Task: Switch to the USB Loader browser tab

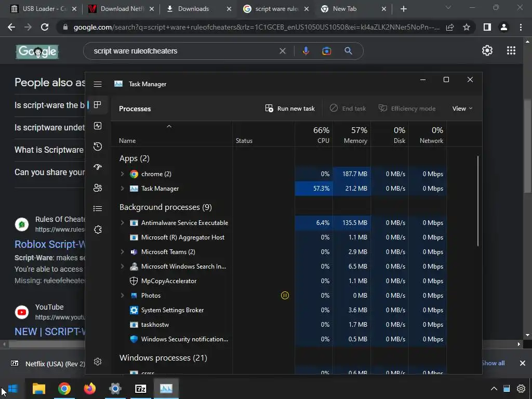Action: 44,9
